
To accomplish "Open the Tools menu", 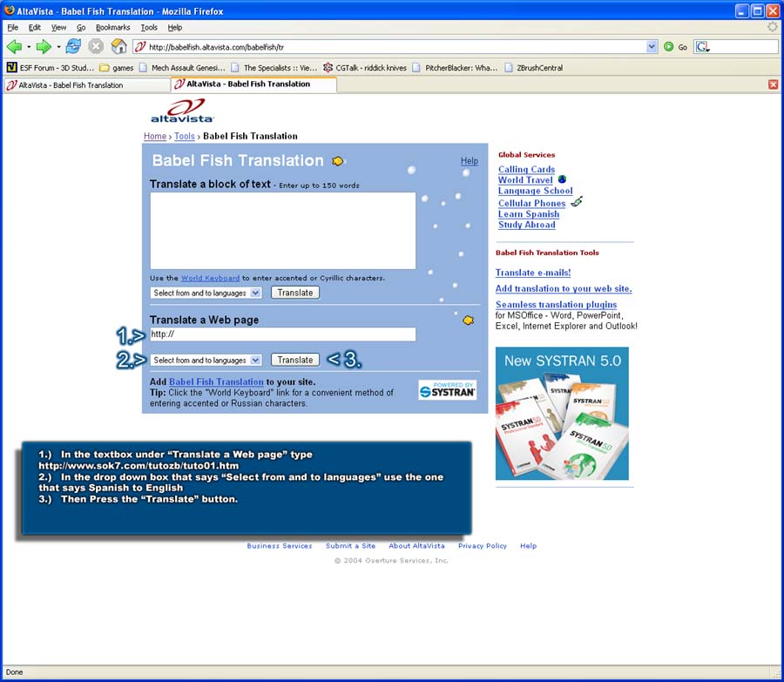I will tap(149, 27).
